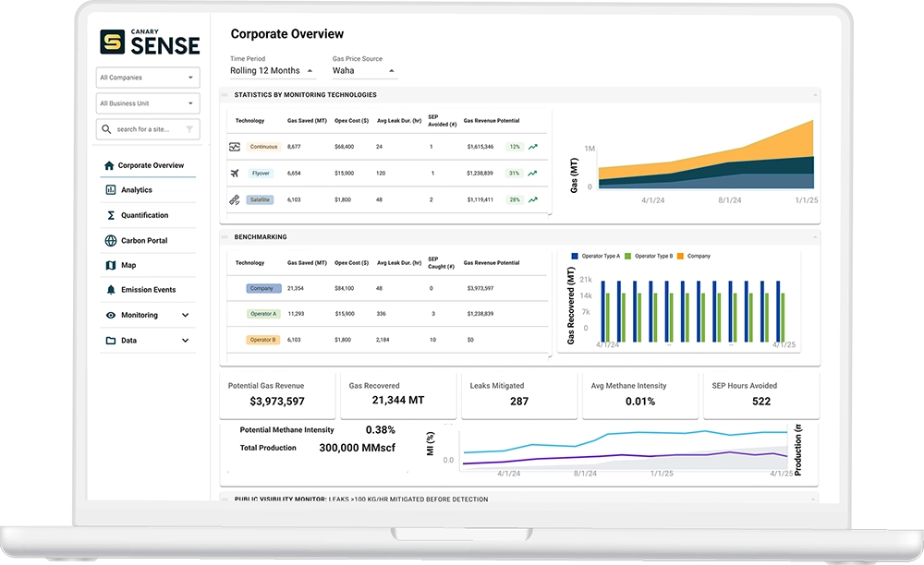Viewport: 924px width, 565px height.
Task: Open the All Business Unit dropdown
Action: point(148,103)
